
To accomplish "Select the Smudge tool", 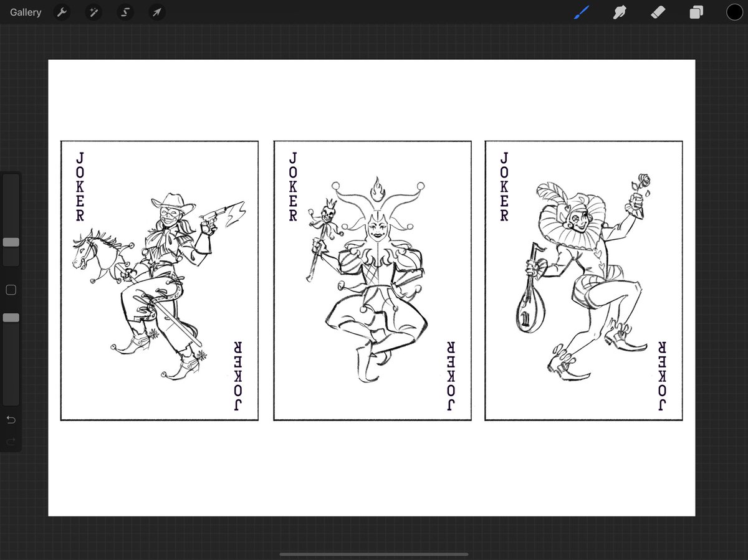I will [620, 12].
